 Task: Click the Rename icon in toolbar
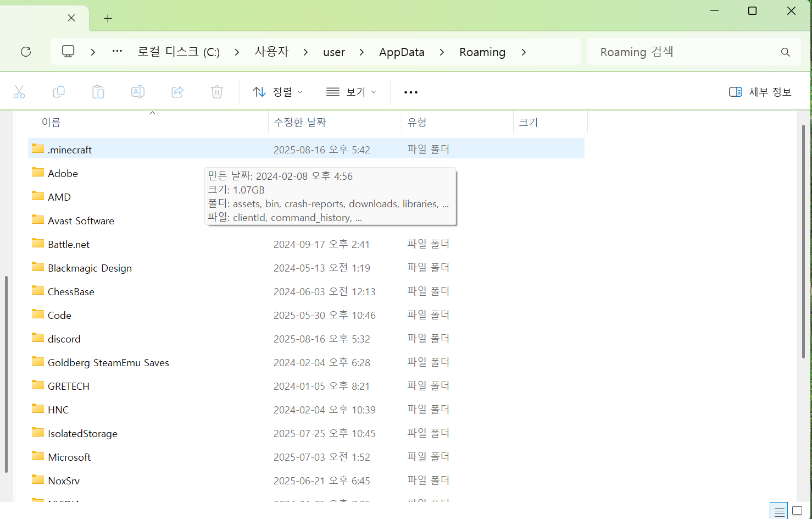(x=138, y=92)
